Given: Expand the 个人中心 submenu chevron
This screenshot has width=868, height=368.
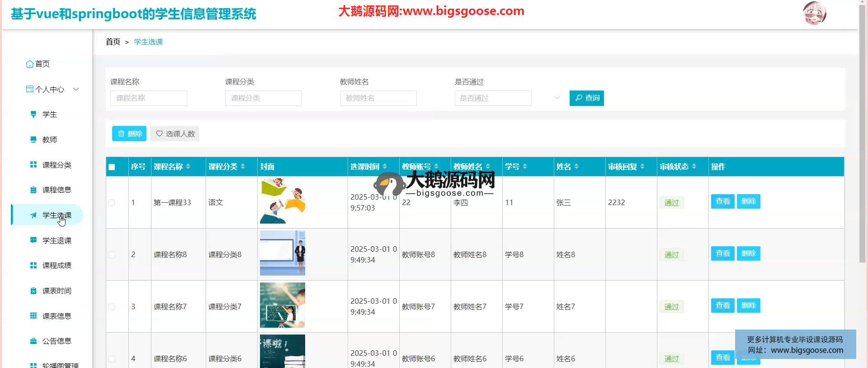Looking at the screenshot, I should click(76, 89).
